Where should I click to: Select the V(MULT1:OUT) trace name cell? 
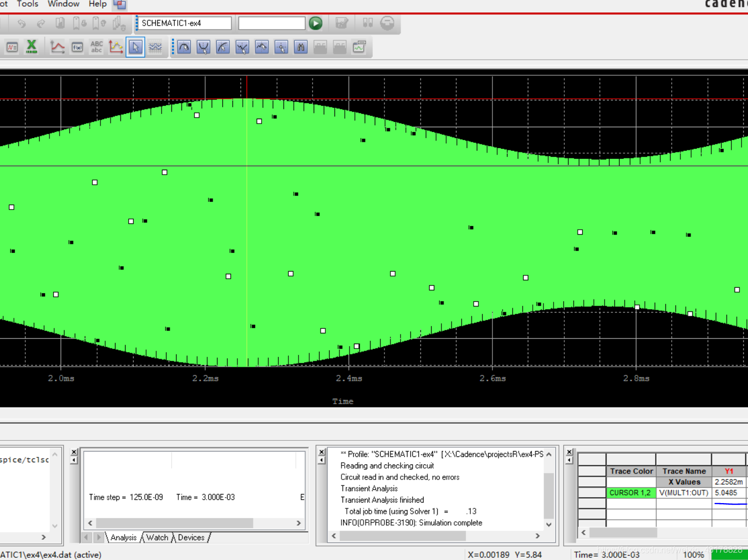684,493
